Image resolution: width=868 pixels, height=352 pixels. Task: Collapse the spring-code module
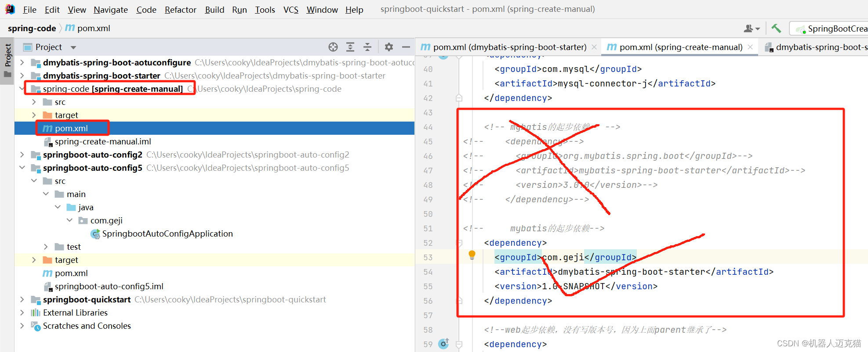click(22, 89)
